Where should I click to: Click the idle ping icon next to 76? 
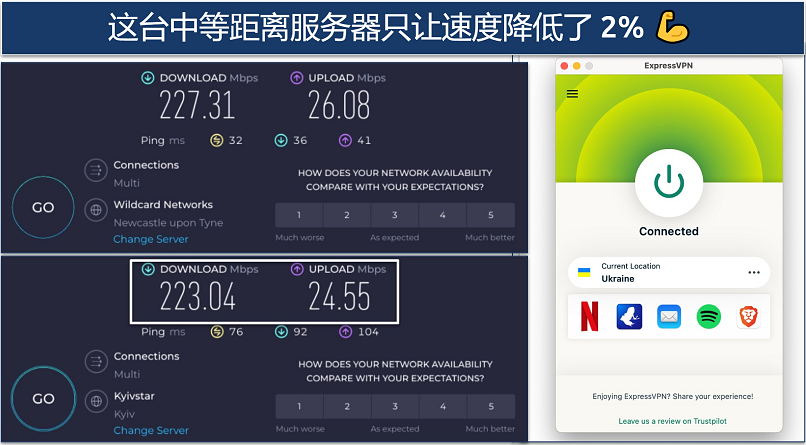point(217,332)
